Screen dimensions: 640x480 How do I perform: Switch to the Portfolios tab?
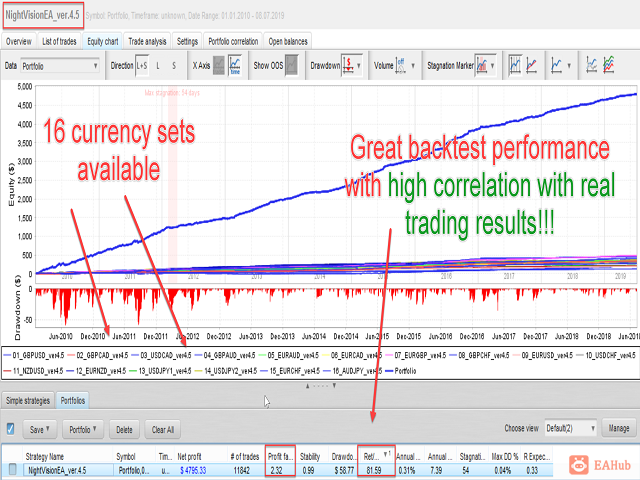pyautogui.click(x=73, y=401)
